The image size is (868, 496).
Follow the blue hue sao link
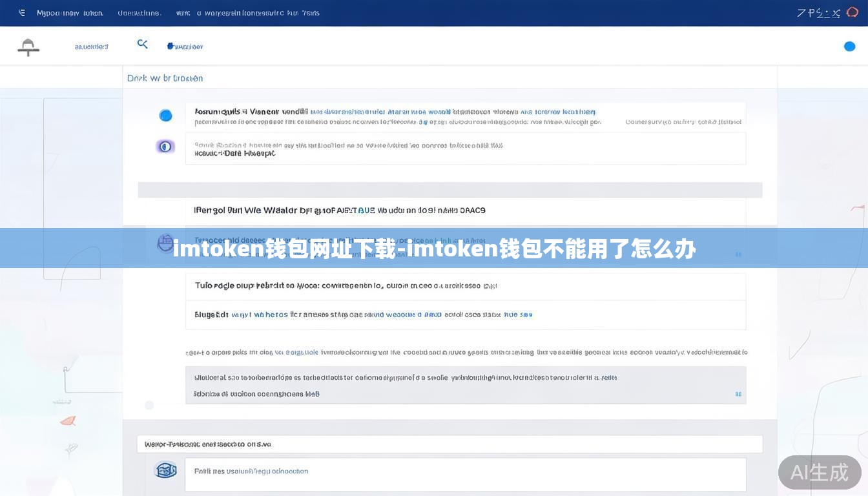click(519, 315)
